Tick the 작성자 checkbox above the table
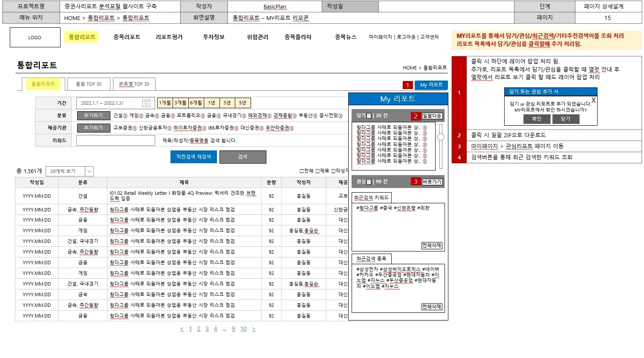644x358 pixels. coord(333,171)
